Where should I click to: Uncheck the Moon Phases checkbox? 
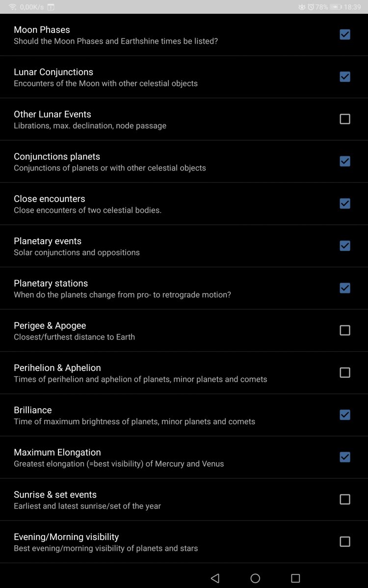click(345, 35)
